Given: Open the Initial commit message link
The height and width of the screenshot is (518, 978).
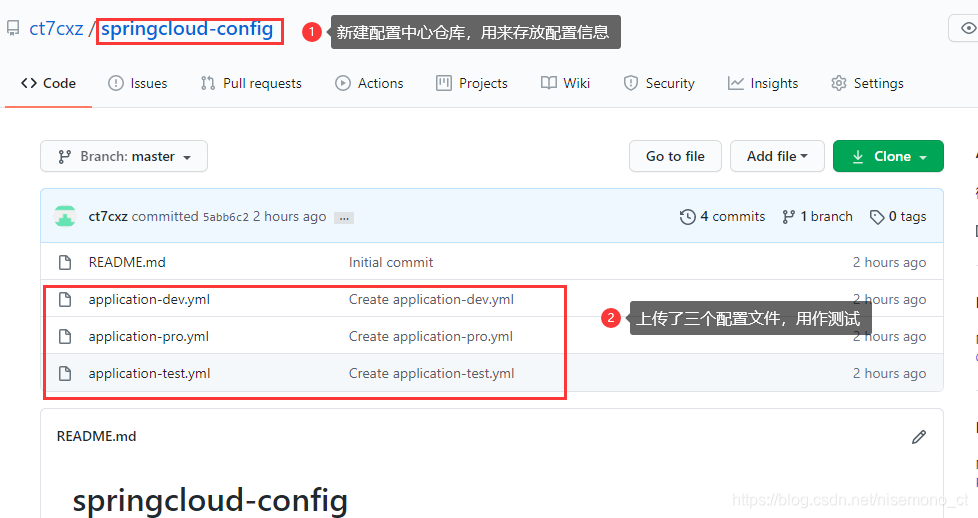Looking at the screenshot, I should [390, 262].
